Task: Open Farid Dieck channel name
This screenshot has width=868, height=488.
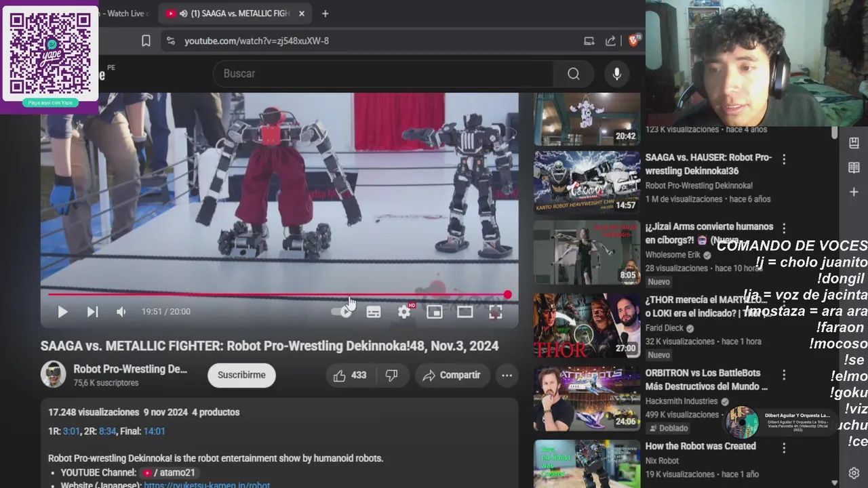Action: [x=664, y=328]
